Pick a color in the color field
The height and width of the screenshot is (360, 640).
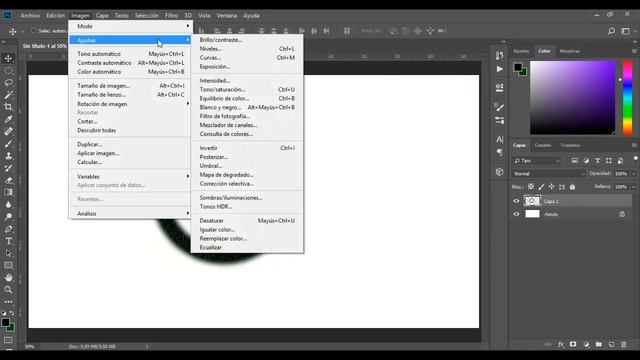pos(573,98)
